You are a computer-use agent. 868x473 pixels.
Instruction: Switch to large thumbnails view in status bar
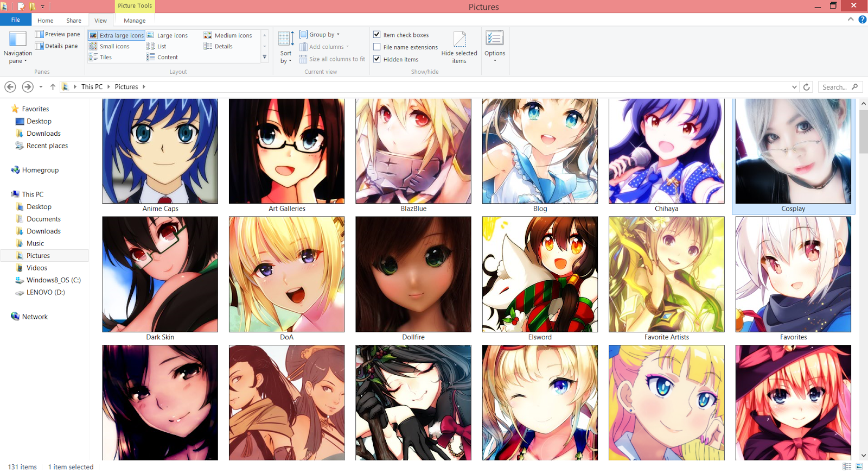(859, 466)
